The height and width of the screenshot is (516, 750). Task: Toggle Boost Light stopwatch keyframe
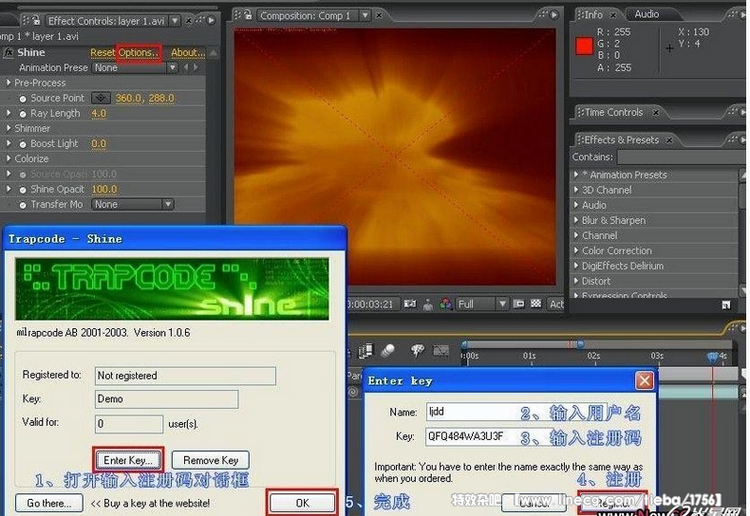click(x=22, y=144)
